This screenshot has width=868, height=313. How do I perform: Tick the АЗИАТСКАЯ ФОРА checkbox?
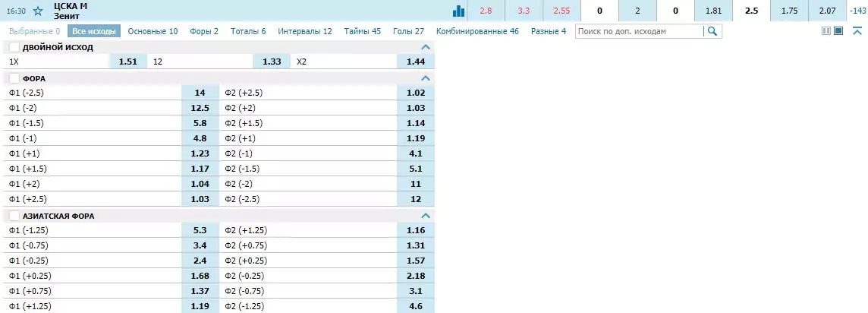point(14,216)
